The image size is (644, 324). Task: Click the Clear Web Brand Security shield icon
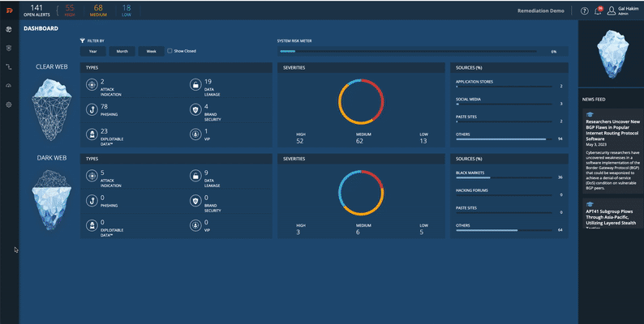coord(195,109)
